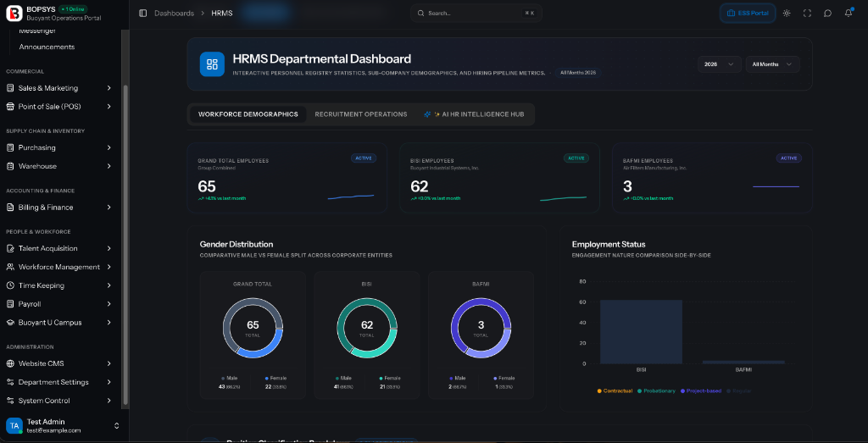Open user account switcher arrows

coord(117,425)
